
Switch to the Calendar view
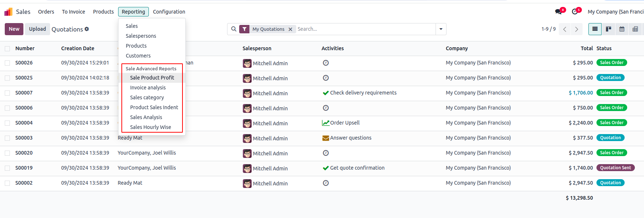tap(622, 29)
